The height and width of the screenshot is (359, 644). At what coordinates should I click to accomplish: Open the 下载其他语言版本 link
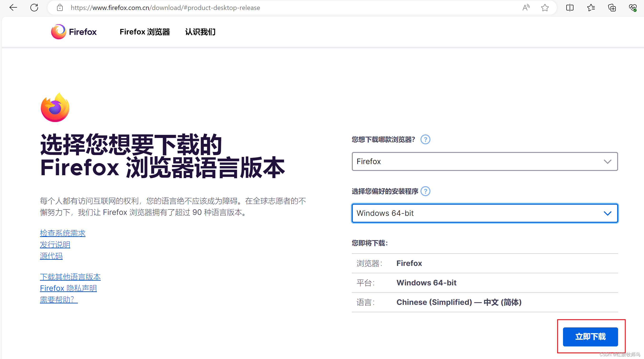point(70,277)
